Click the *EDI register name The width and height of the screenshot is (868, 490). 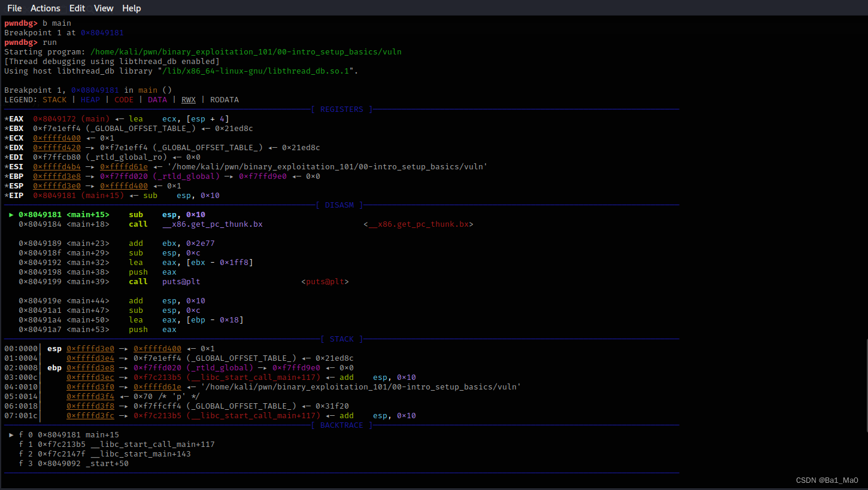pyautogui.click(x=14, y=157)
